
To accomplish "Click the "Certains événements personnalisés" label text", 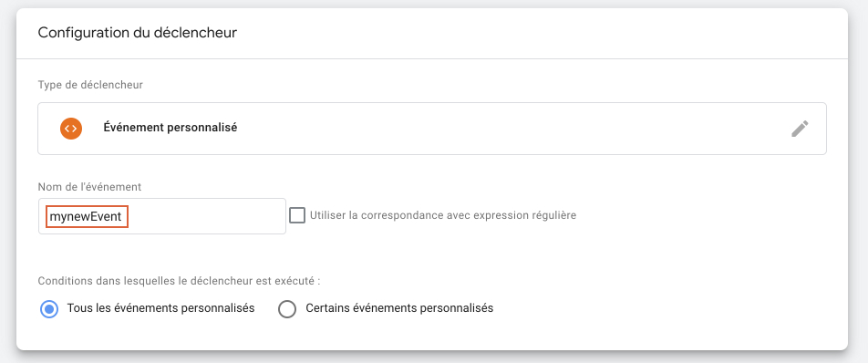I will pos(399,308).
